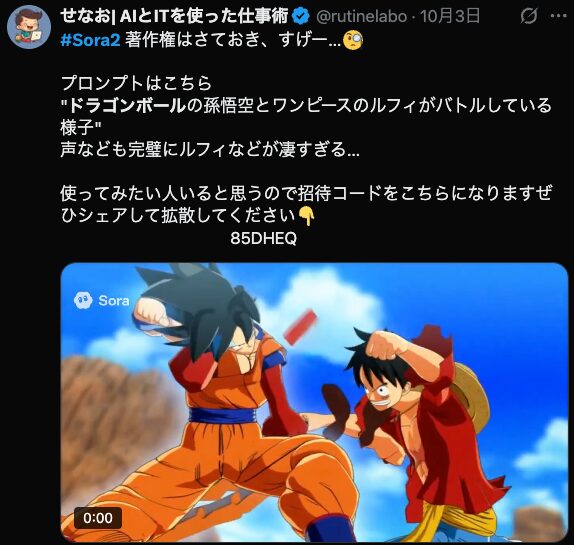574x545 pixels.
Task: Open the せなお profile avatar
Action: 29,27
